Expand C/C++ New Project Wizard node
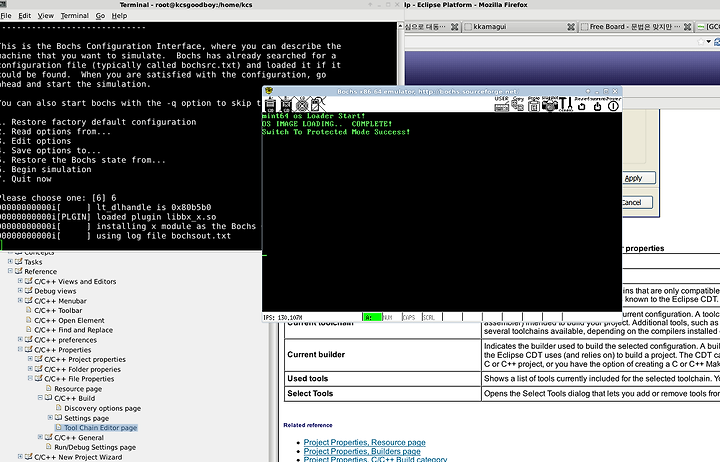Screen dimensions: 720x462 click(20, 456)
